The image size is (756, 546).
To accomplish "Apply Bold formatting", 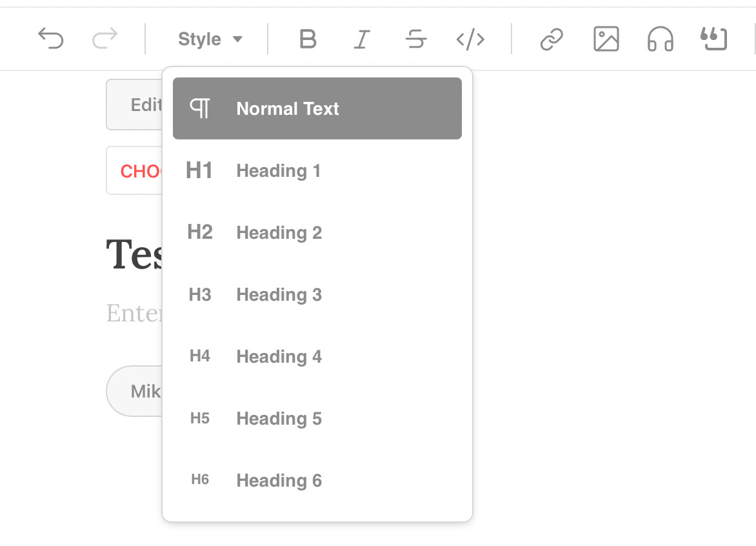I will click(x=308, y=39).
